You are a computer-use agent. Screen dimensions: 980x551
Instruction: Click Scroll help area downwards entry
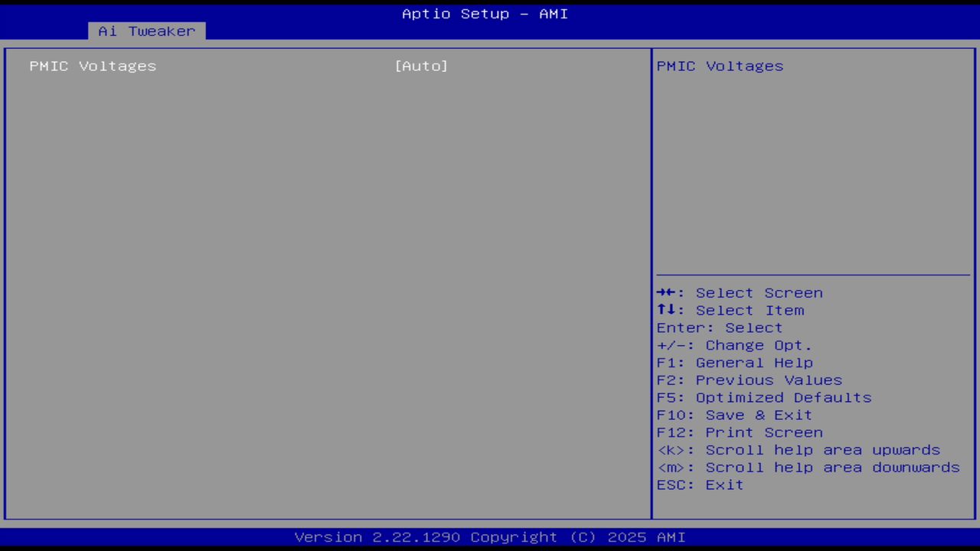pyautogui.click(x=808, y=468)
